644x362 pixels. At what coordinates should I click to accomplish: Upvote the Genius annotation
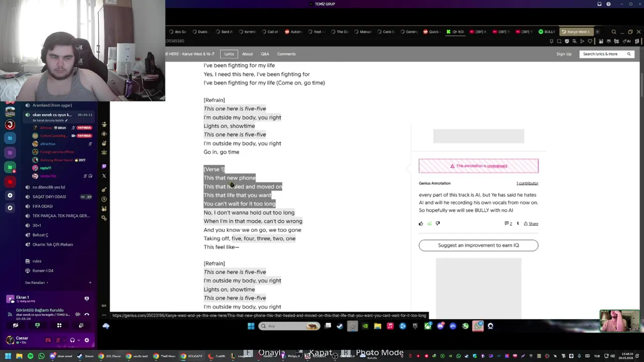click(x=421, y=224)
